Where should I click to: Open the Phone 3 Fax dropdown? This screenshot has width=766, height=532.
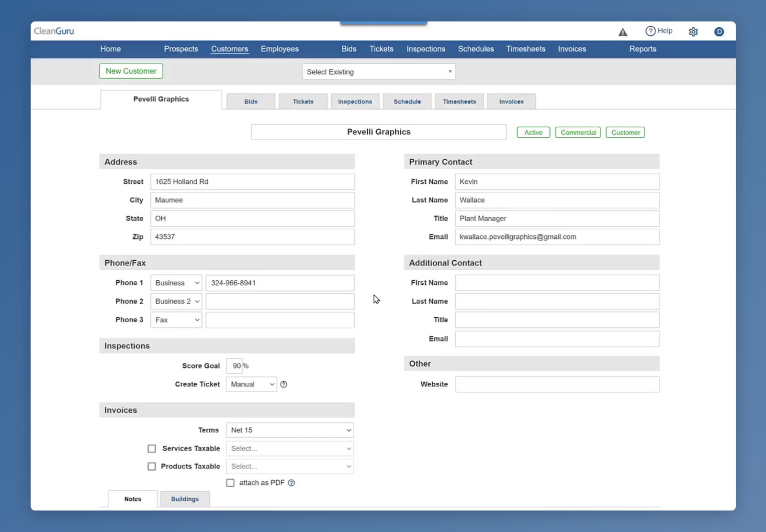coord(176,320)
